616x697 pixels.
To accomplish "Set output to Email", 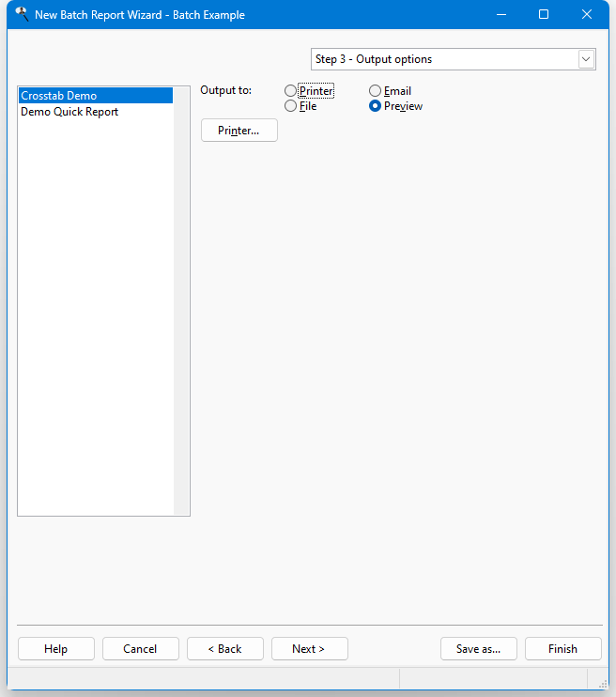I will tap(375, 91).
